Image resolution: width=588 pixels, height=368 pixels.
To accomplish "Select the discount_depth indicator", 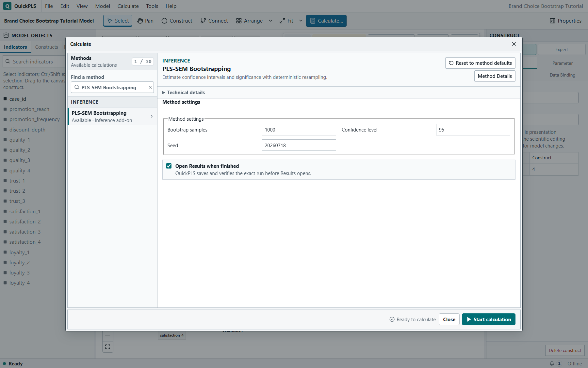I will 27,130.
